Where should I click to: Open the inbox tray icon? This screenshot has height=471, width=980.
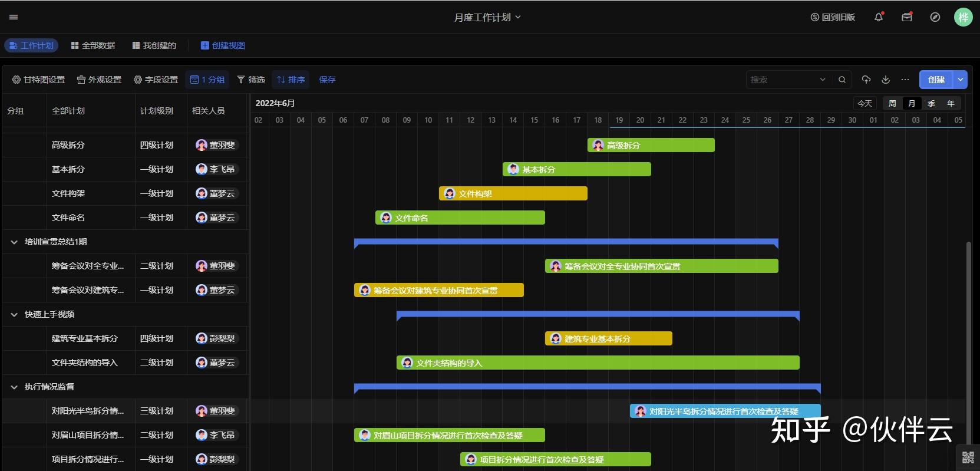(x=907, y=17)
